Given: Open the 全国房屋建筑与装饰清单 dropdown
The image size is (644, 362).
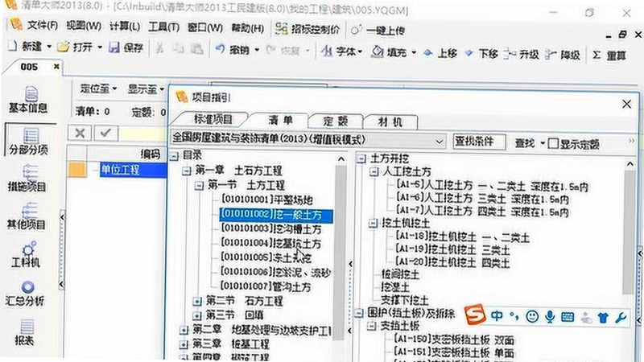Looking at the screenshot, I should [308, 139].
